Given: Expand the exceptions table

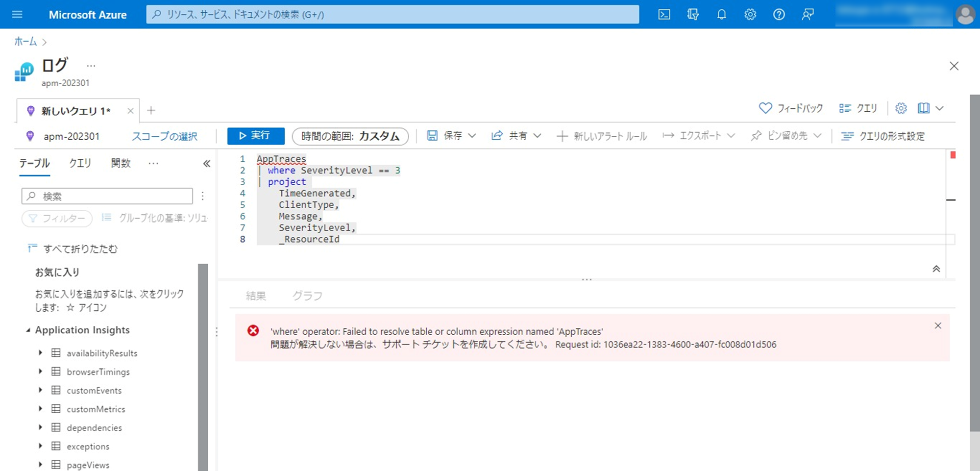Looking at the screenshot, I should click(x=40, y=446).
